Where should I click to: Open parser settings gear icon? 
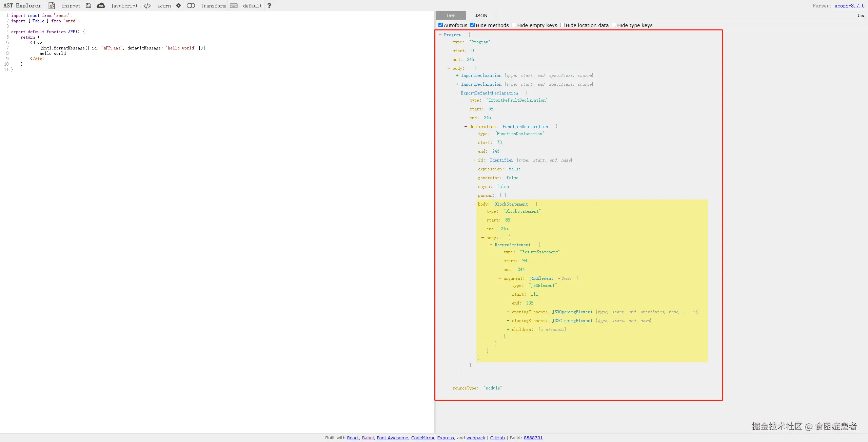pyautogui.click(x=178, y=5)
